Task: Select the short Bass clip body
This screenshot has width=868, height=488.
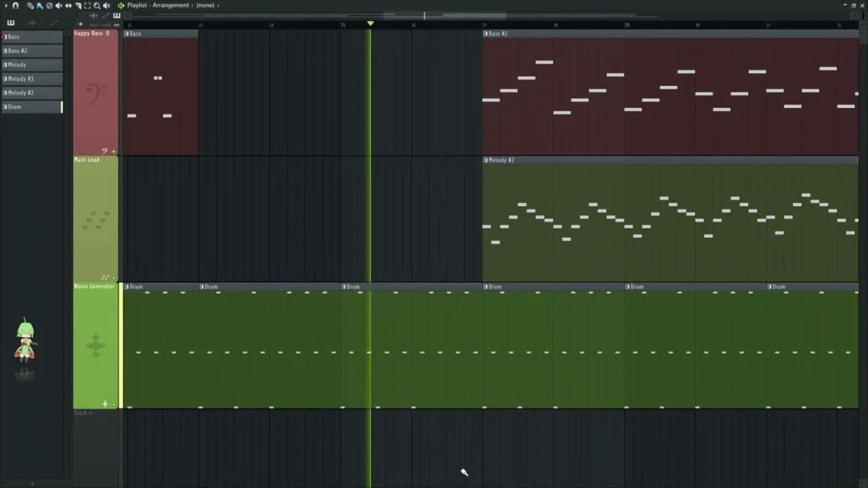Action: coord(161,96)
